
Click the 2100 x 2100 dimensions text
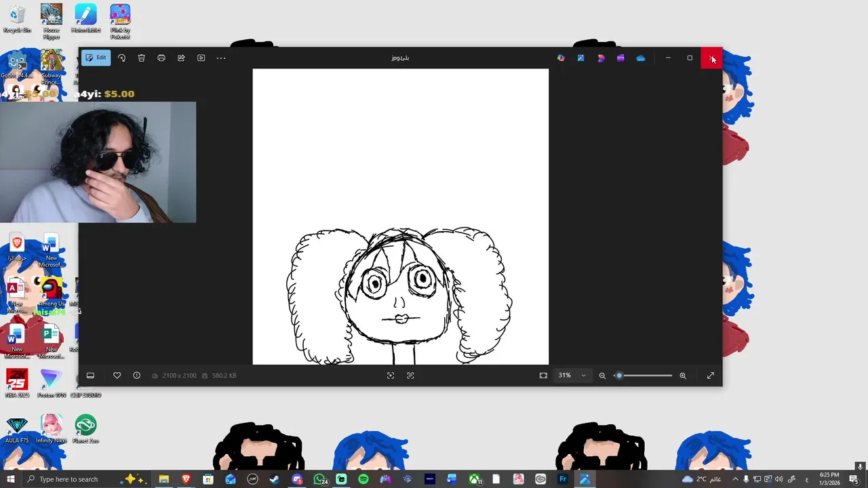click(179, 375)
